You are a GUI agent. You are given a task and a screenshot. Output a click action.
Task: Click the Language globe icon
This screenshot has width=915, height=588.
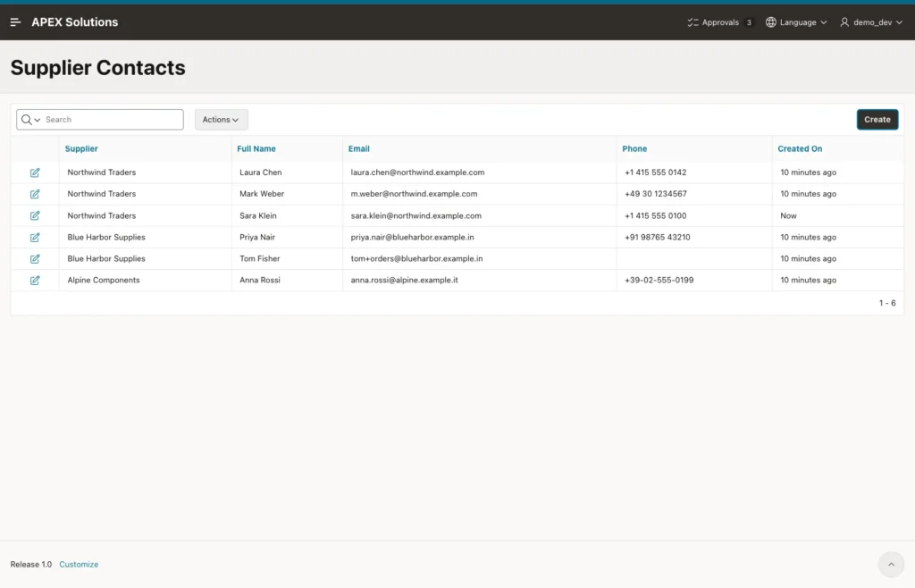[x=771, y=22]
